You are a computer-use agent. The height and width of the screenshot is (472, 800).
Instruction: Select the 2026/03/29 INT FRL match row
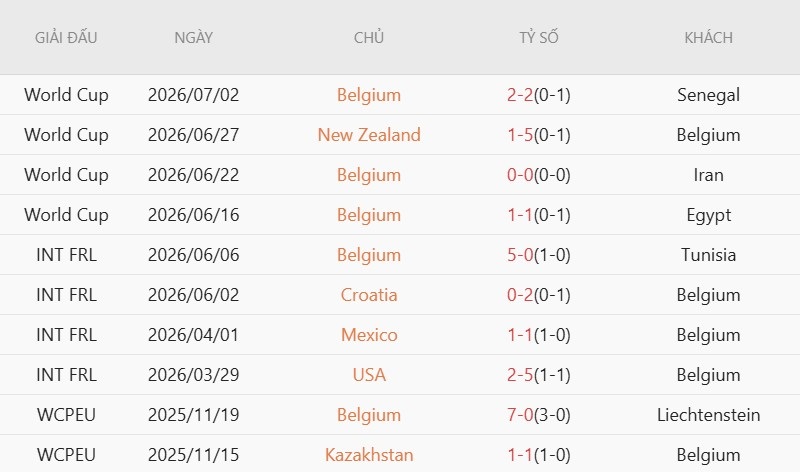pos(400,375)
